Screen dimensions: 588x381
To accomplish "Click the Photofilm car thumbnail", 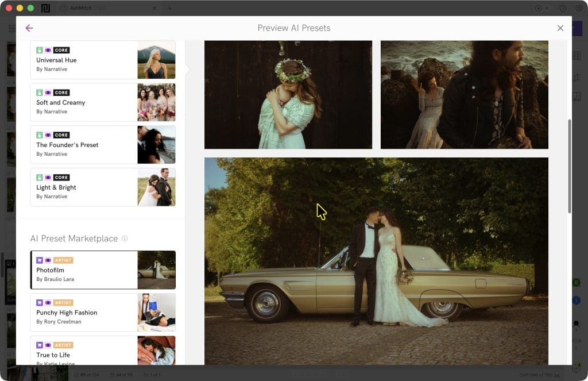I will click(156, 270).
